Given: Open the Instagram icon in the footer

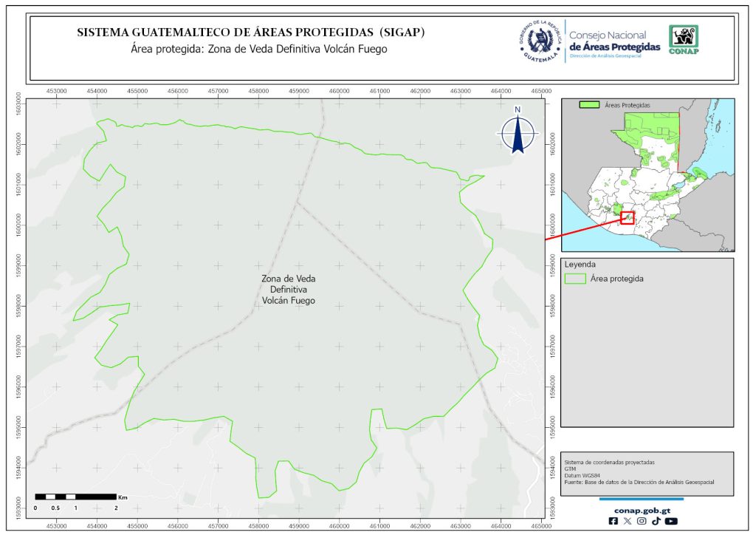Looking at the screenshot, I should (x=642, y=521).
